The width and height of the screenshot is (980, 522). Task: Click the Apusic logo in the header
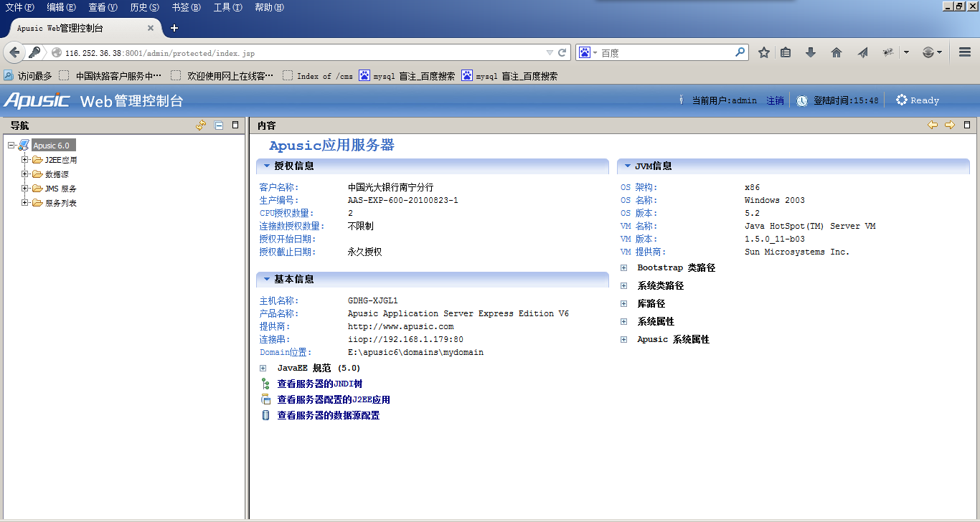37,100
